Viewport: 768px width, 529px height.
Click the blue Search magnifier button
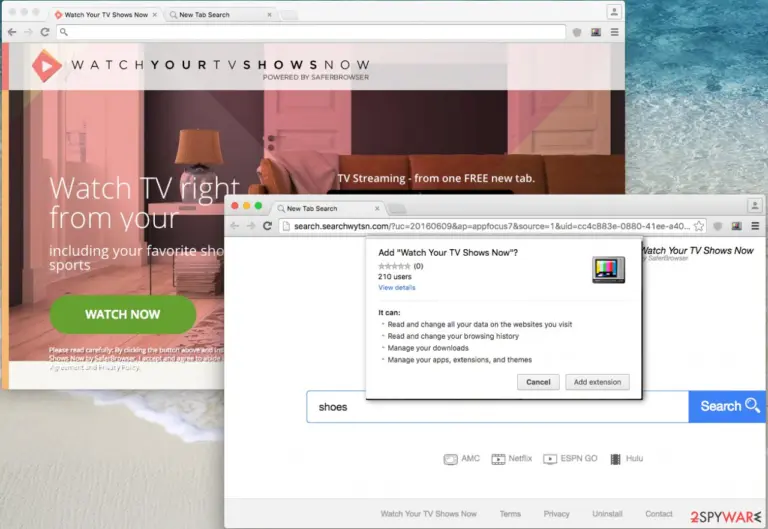click(x=728, y=406)
